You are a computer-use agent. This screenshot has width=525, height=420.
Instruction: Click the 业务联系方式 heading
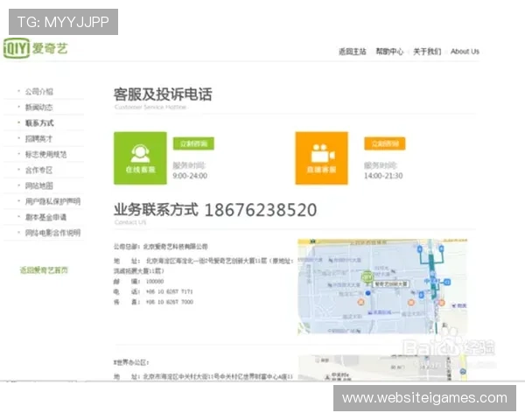click(x=156, y=210)
